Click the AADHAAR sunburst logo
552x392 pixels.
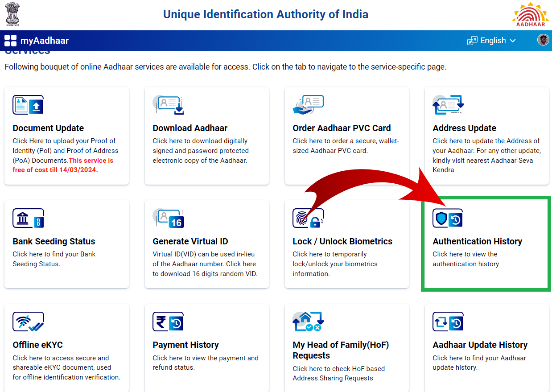pos(530,15)
